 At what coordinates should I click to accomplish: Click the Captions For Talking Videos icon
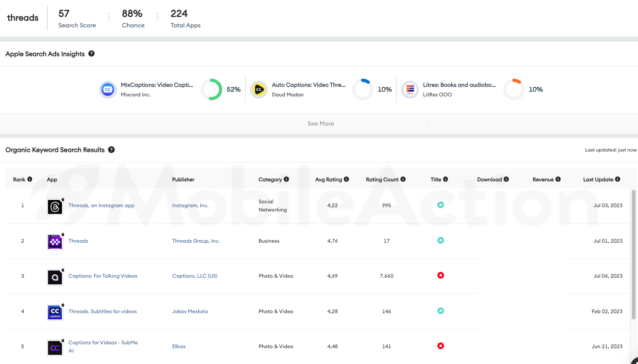pyautogui.click(x=55, y=277)
